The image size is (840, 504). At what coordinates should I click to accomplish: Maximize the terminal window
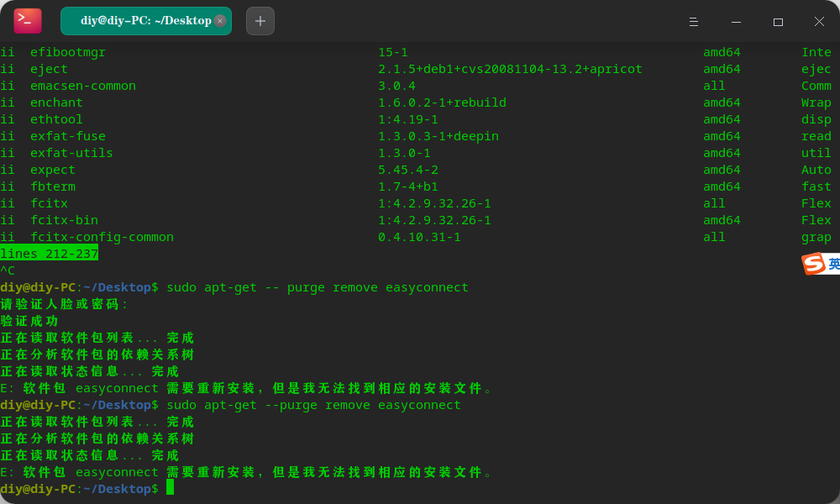(x=778, y=22)
